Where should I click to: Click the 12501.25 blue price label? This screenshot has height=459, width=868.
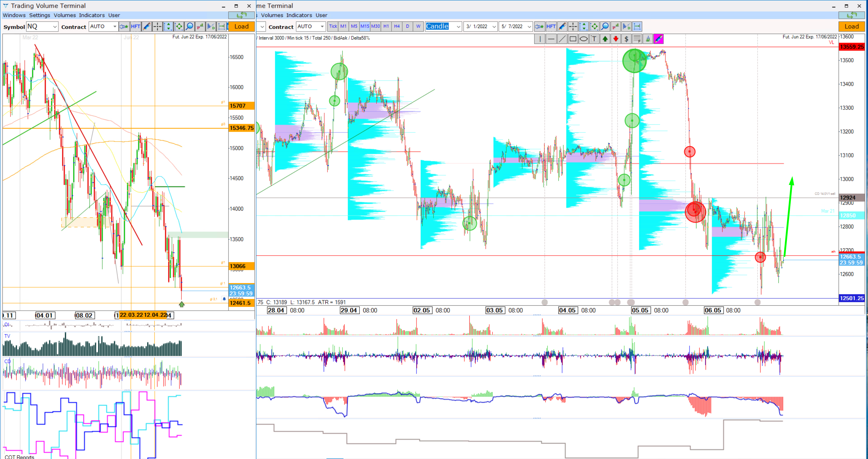click(x=851, y=298)
